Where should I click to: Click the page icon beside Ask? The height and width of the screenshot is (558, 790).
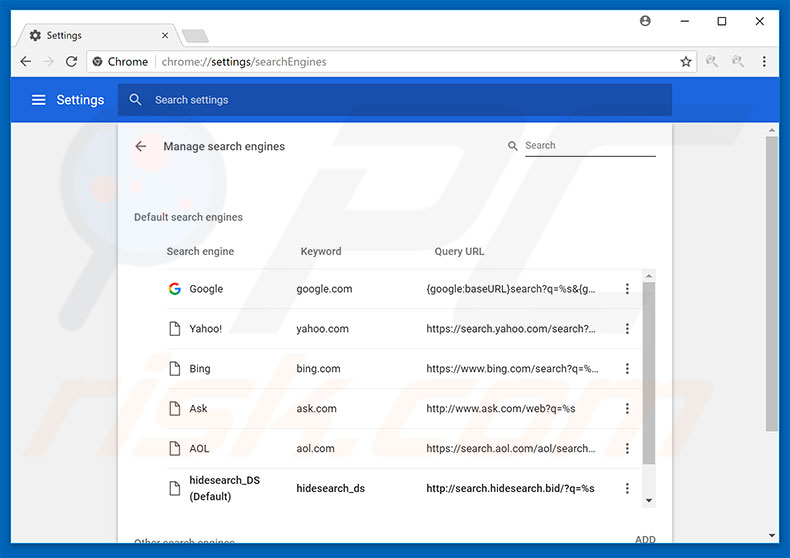(x=175, y=408)
